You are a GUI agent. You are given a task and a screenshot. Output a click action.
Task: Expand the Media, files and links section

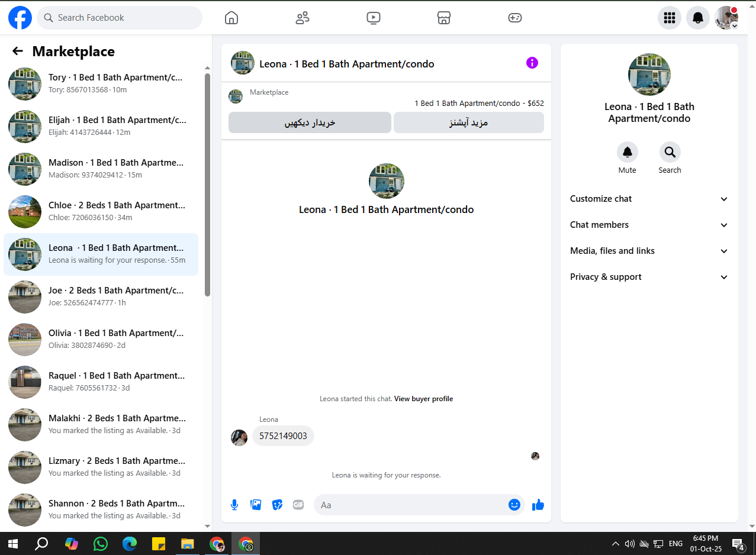[649, 251]
